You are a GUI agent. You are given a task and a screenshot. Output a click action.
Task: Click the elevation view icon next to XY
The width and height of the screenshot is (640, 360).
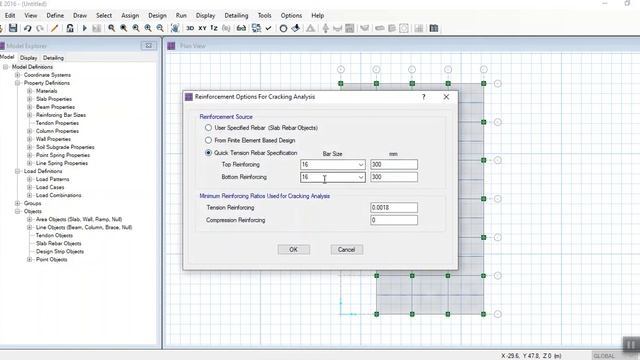[x=214, y=28]
